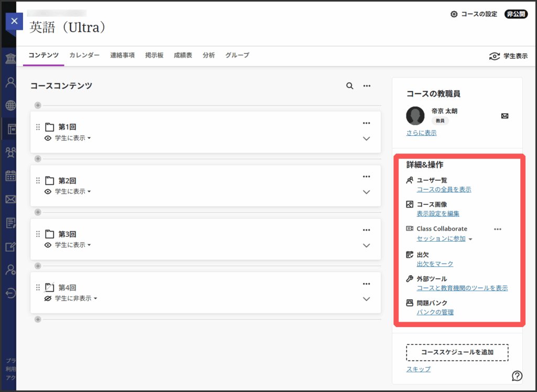Expand the 第4回 folder chevron

point(367,299)
